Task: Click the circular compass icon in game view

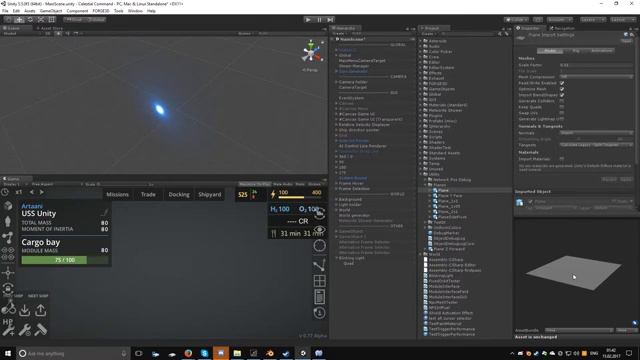Action: coord(320,245)
